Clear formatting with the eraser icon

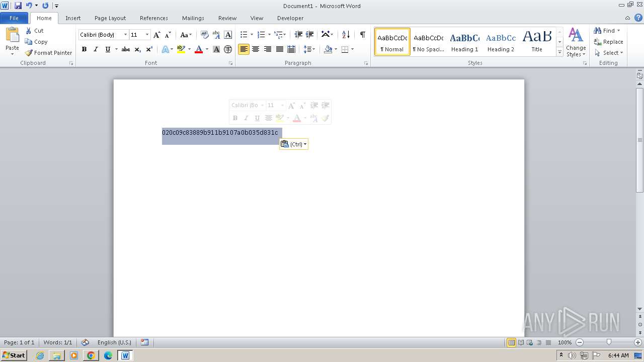point(205,35)
